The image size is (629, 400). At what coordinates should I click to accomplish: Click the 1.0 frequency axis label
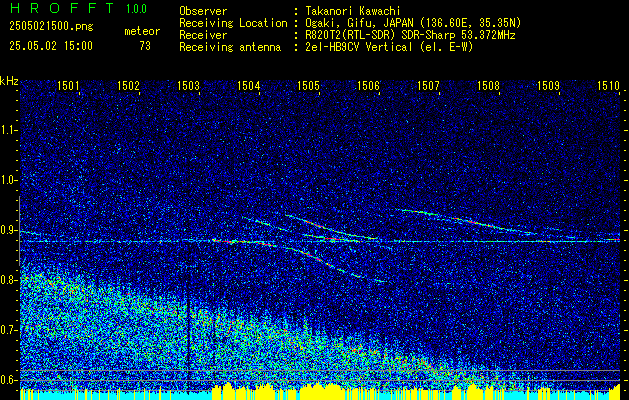9,180
